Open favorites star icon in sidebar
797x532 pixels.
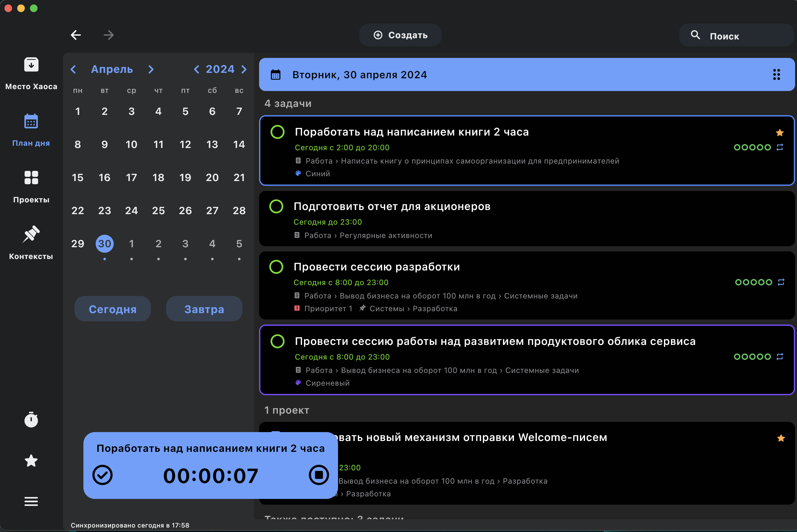coord(31,460)
